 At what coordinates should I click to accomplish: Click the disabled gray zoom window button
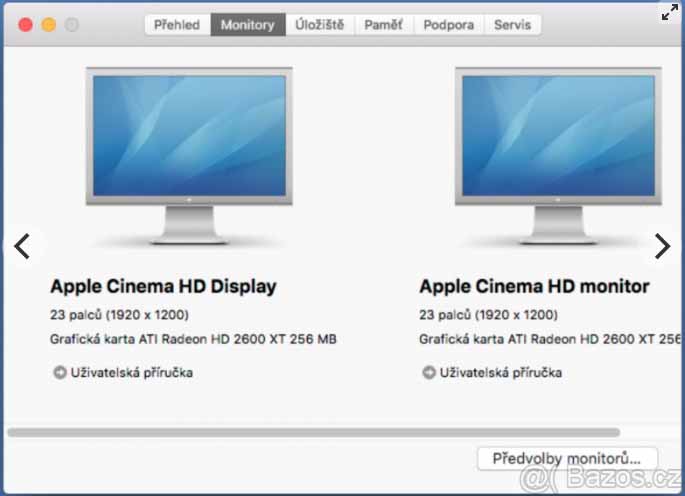pyautogui.click(x=72, y=24)
